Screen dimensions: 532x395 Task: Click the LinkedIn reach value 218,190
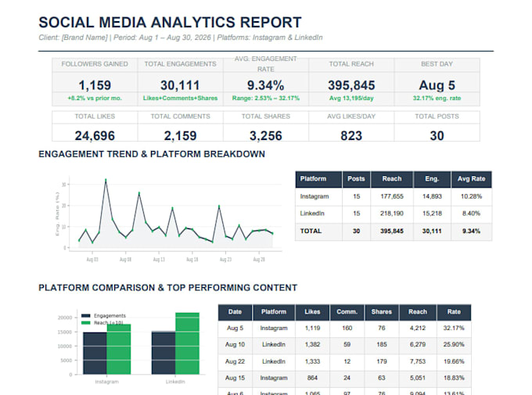(x=392, y=214)
